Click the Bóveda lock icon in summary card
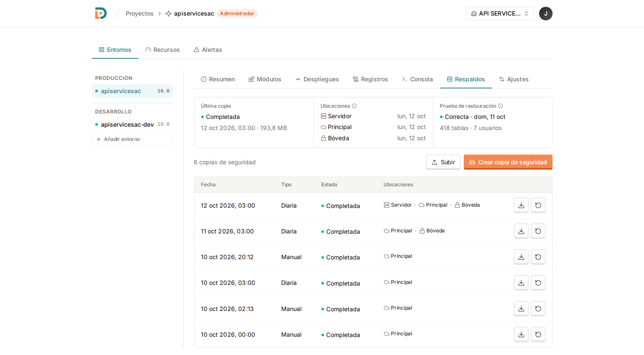The height and width of the screenshot is (355, 644). [x=324, y=138]
